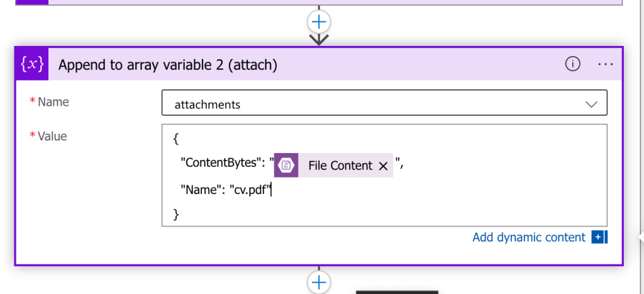Expand the Name dropdown chevron

pyautogui.click(x=591, y=105)
